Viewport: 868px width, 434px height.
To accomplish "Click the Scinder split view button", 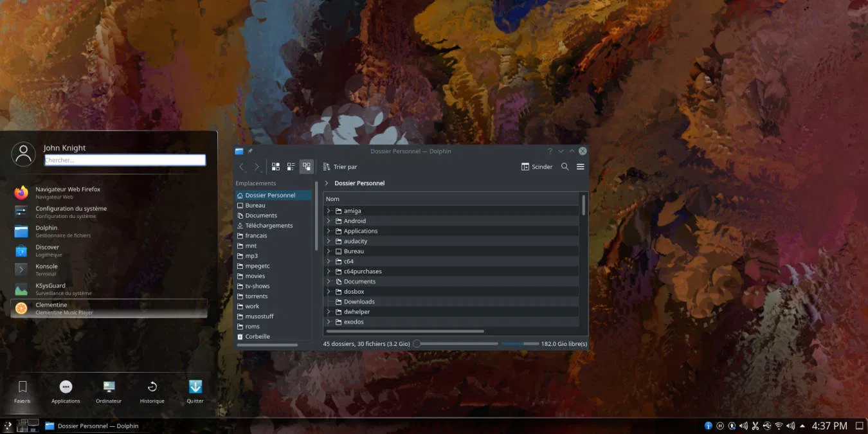I will 537,167.
